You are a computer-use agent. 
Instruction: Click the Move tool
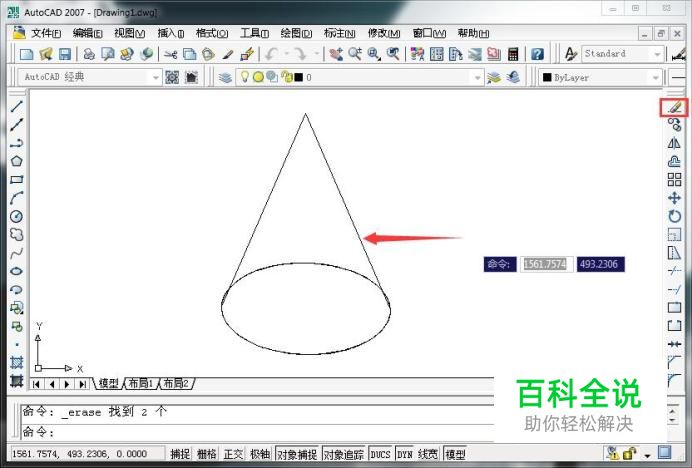(674, 198)
